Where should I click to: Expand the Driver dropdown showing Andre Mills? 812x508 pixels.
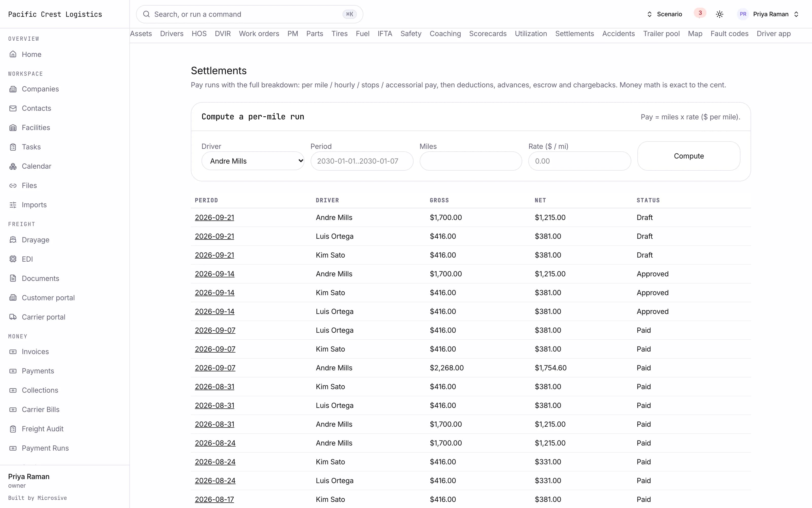253,161
